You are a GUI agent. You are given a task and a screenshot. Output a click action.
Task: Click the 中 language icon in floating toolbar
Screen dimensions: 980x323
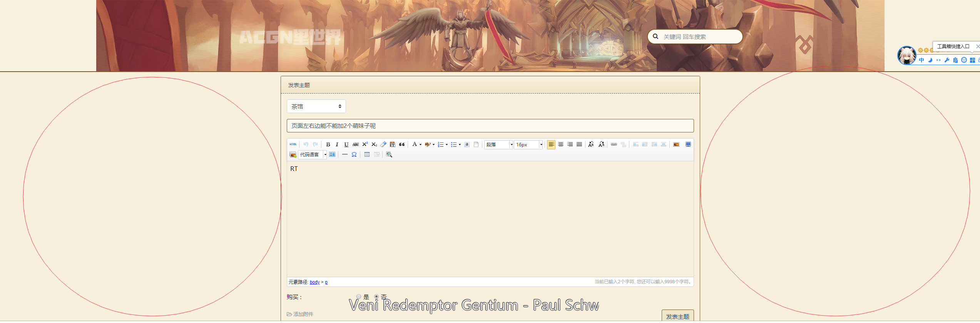[921, 60]
